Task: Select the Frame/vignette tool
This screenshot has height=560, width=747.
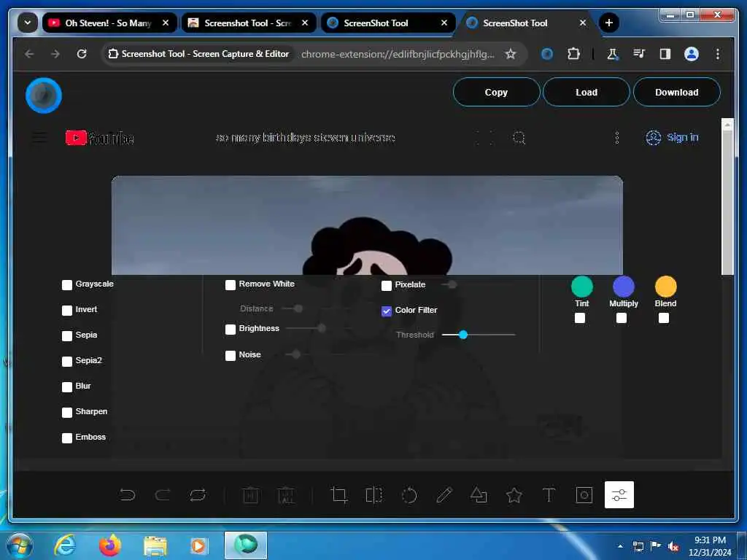Action: click(584, 495)
